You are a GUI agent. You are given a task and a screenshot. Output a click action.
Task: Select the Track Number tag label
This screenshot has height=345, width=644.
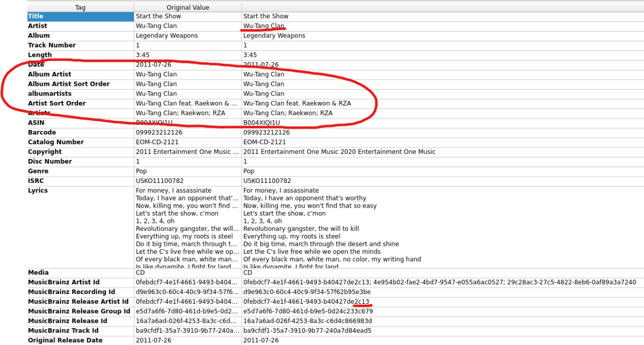pyautogui.click(x=52, y=45)
